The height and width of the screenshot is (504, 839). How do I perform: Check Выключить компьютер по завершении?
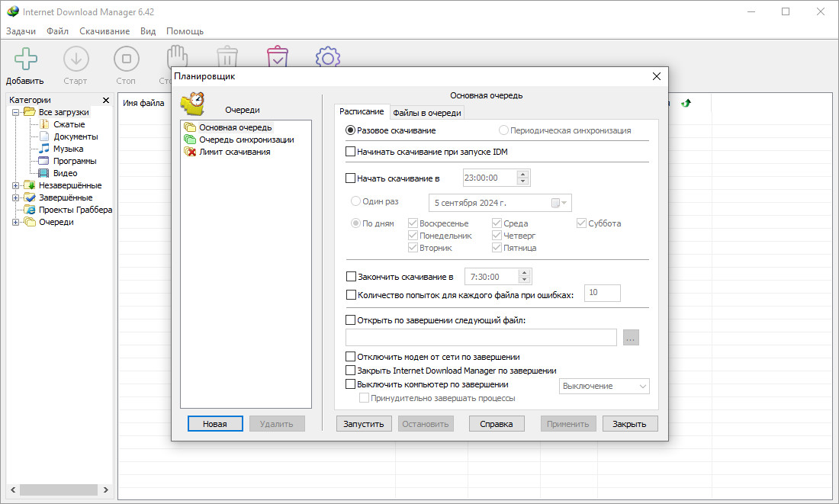point(351,384)
